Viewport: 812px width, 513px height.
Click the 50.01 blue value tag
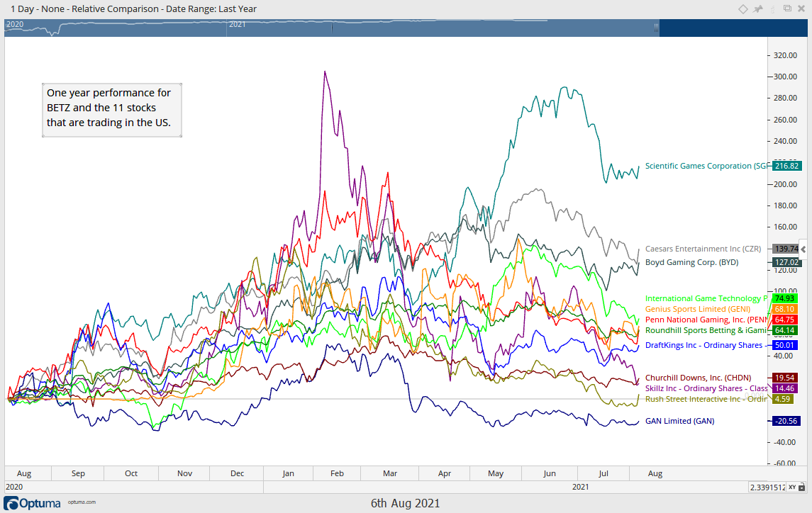pos(784,345)
